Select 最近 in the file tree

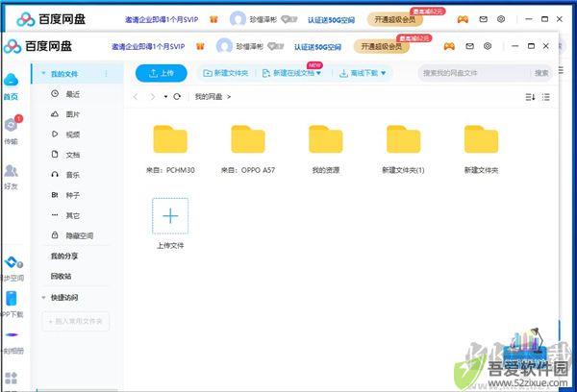[72, 94]
